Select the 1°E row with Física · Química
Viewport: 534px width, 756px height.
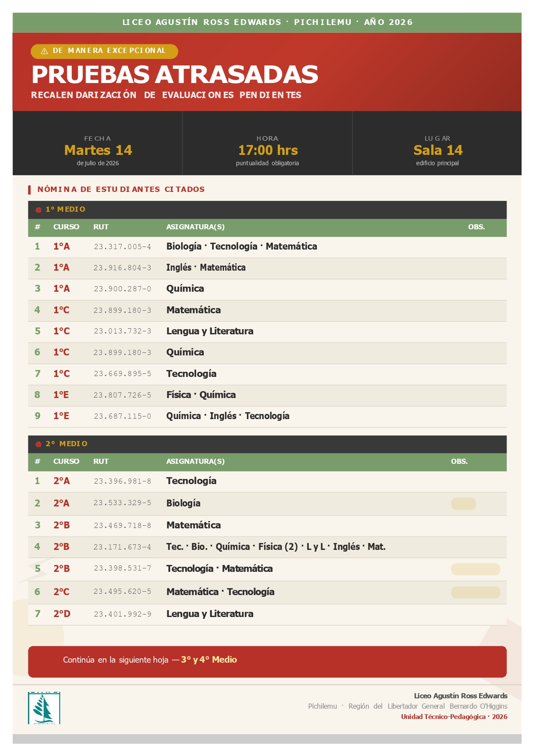(267, 395)
